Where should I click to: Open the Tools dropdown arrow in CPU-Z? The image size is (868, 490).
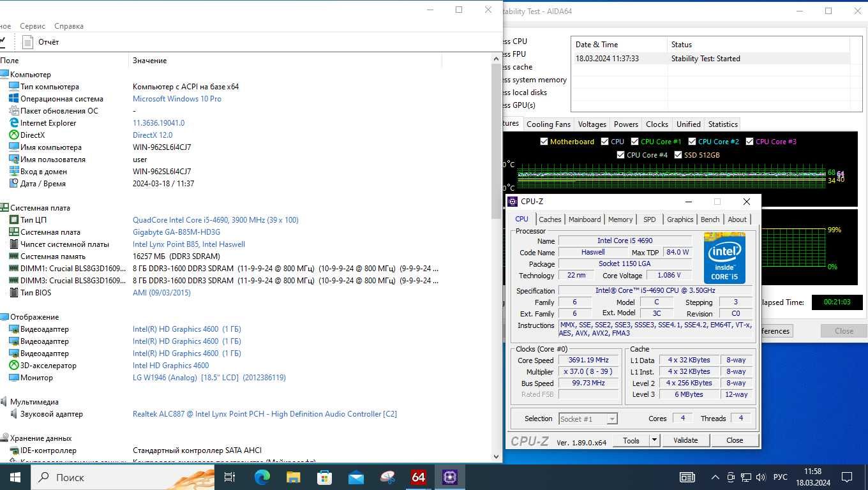[654, 440]
